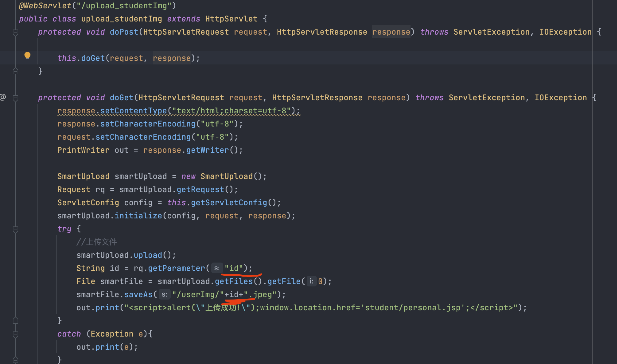617x364 pixels.
Task: Click the 'i:' hint in getFile call
Action: [311, 281]
